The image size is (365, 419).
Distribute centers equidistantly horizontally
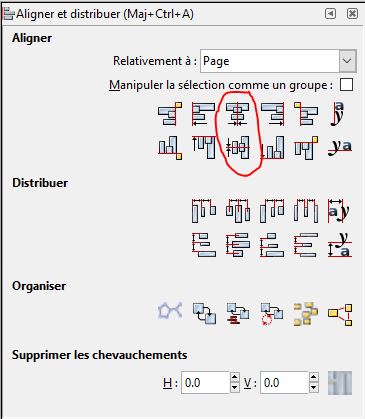pos(237,211)
